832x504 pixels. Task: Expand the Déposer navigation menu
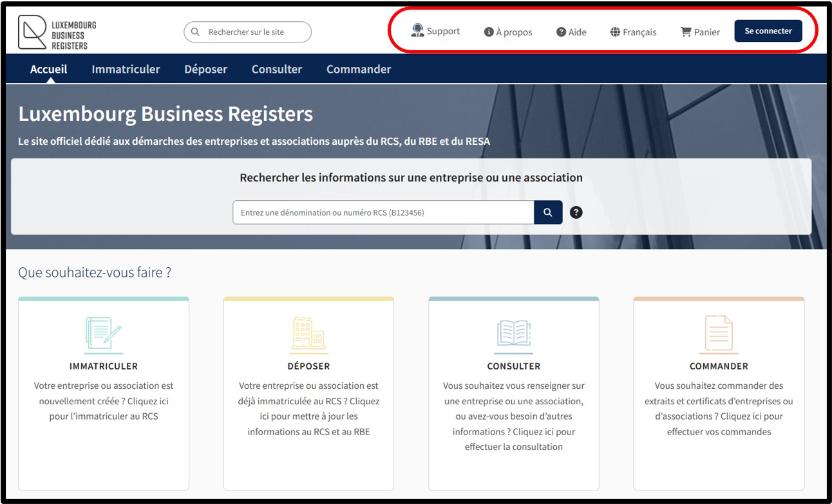point(205,69)
